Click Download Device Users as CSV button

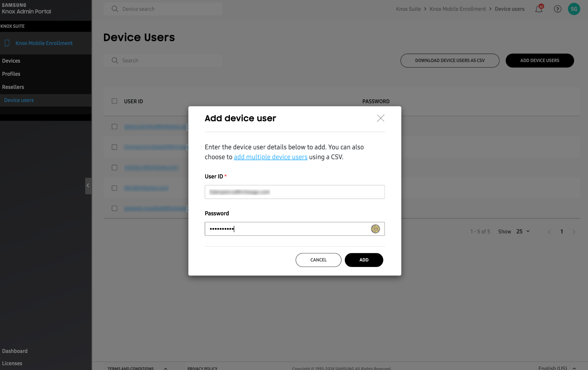click(450, 60)
